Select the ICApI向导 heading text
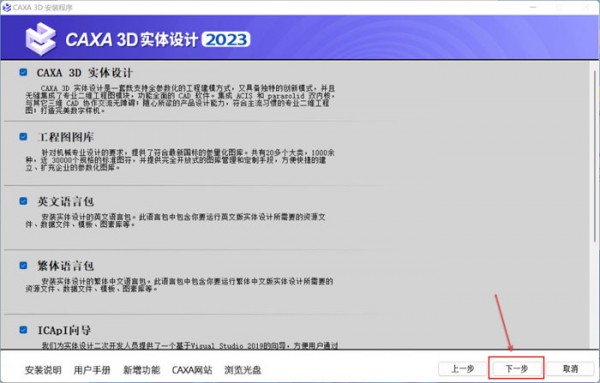Image resolution: width=600 pixels, height=383 pixels. point(64,330)
